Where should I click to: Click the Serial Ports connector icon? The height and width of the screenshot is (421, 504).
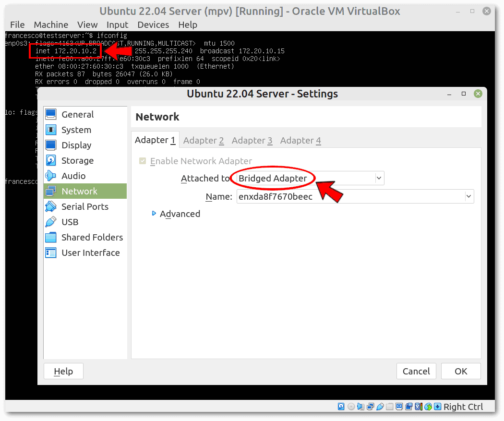click(51, 206)
